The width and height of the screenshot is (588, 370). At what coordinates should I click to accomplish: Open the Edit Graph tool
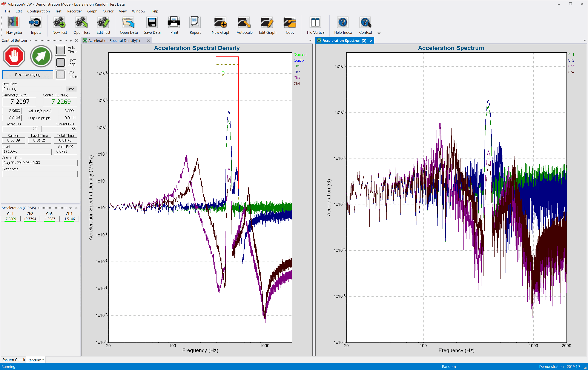pyautogui.click(x=267, y=25)
